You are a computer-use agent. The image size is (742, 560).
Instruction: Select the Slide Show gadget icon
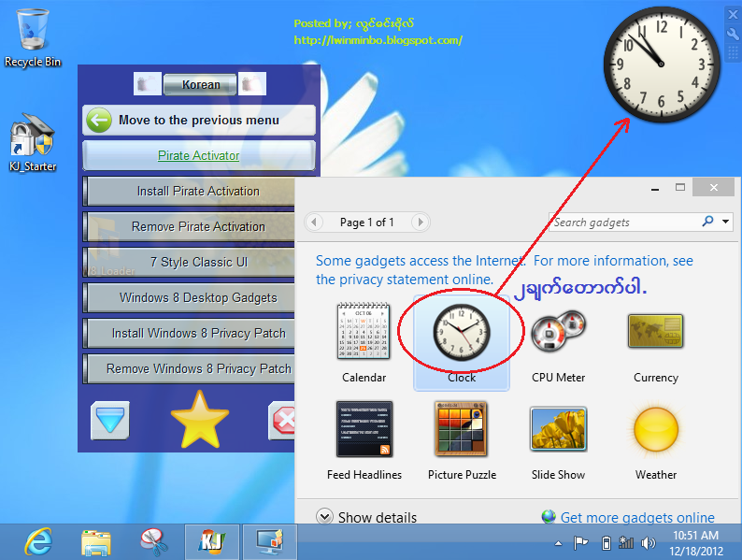point(559,429)
